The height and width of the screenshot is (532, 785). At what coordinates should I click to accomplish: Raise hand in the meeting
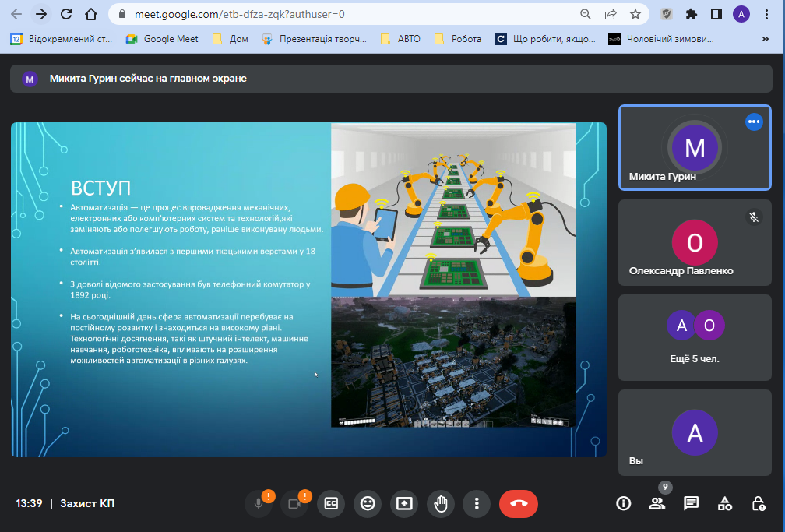tap(440, 503)
